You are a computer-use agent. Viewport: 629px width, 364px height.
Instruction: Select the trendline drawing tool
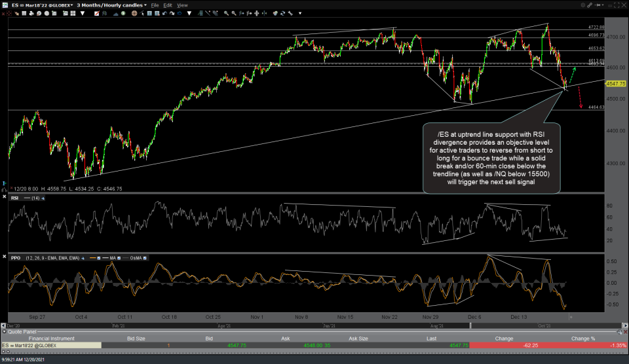tap(208, 13)
